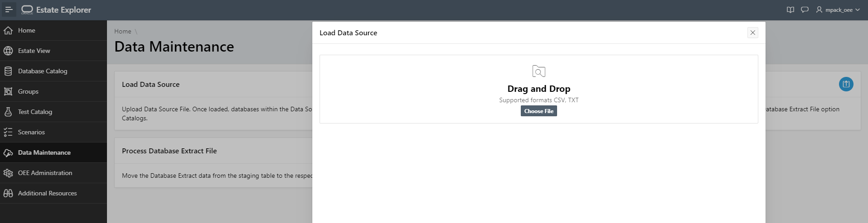
Task: Select Scenarios checklist item
Action: click(53, 132)
